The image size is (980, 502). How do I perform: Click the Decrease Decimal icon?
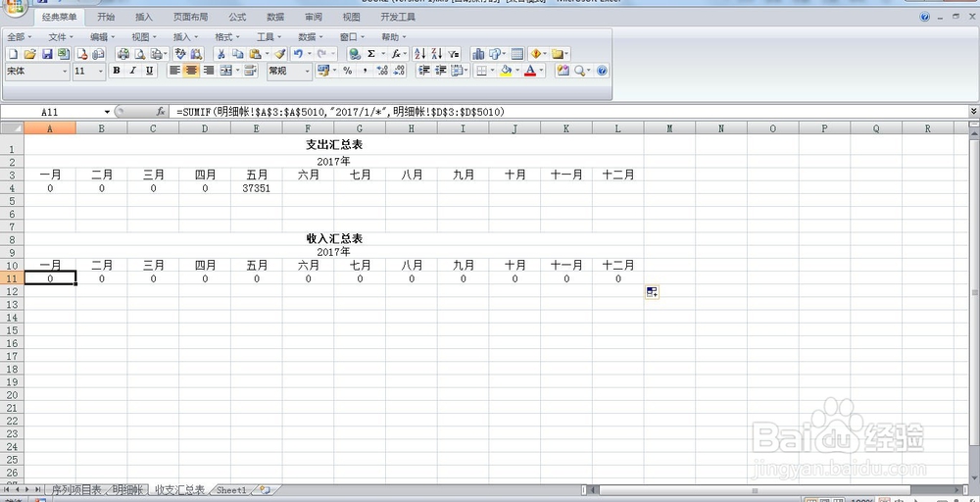[x=400, y=71]
